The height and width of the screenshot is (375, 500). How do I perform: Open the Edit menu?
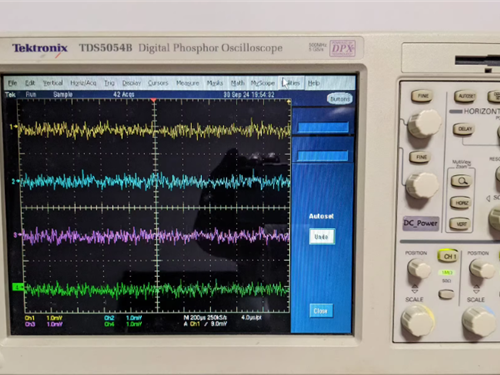(x=30, y=83)
